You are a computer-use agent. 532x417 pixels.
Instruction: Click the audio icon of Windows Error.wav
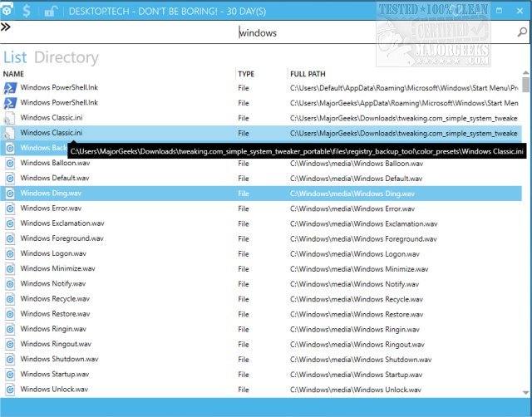click(10, 208)
